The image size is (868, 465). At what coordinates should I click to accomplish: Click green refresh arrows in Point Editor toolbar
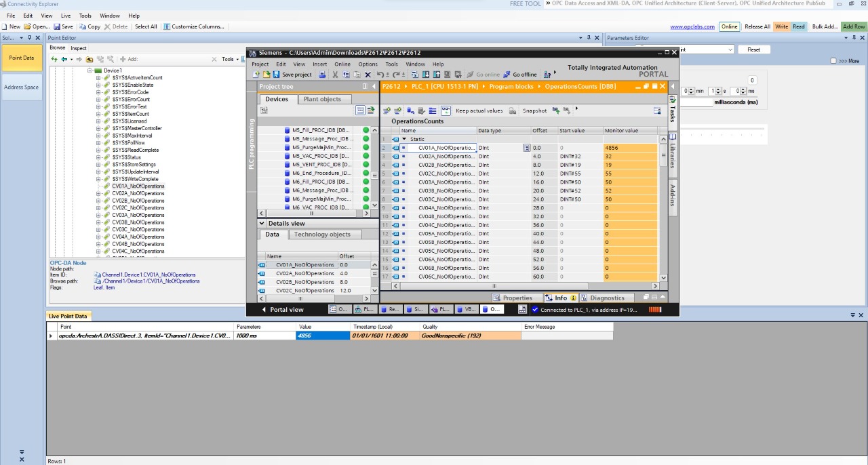54,59
